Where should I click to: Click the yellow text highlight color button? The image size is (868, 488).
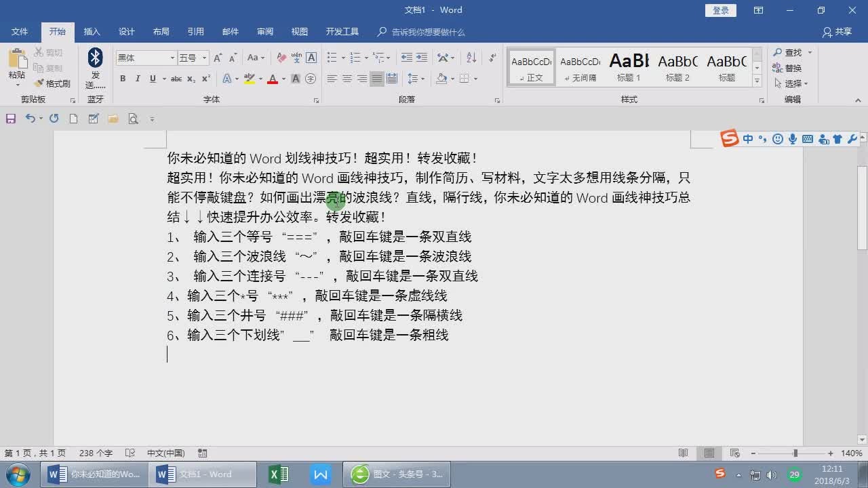(x=249, y=79)
